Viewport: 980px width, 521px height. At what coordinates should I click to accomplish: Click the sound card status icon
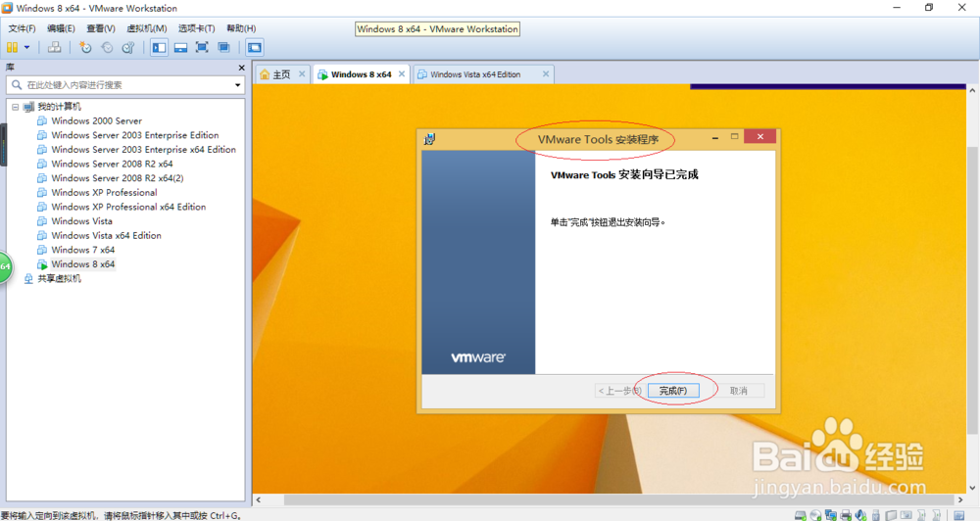point(860,515)
